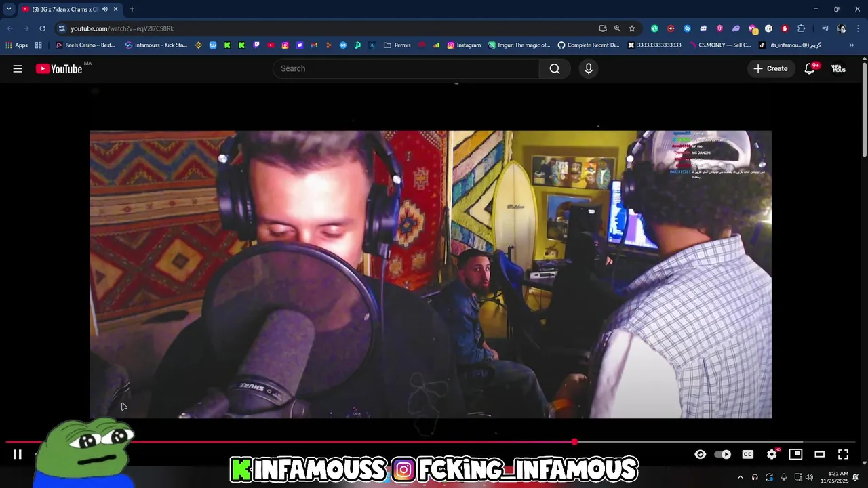Open the its_infamou TikTok bookmark
This screenshot has height=488, width=868.
pos(790,45)
